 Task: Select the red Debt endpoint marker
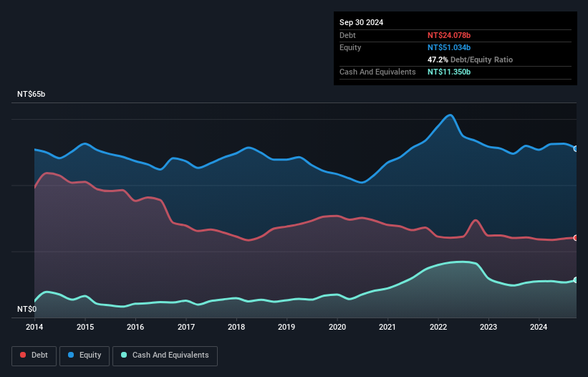576,238
